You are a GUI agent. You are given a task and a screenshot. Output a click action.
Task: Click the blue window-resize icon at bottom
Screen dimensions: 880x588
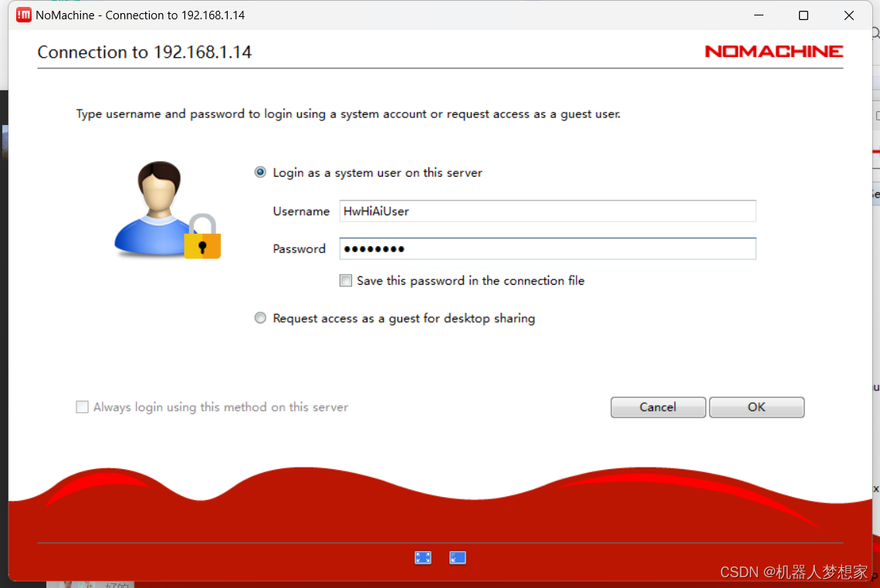click(x=458, y=557)
